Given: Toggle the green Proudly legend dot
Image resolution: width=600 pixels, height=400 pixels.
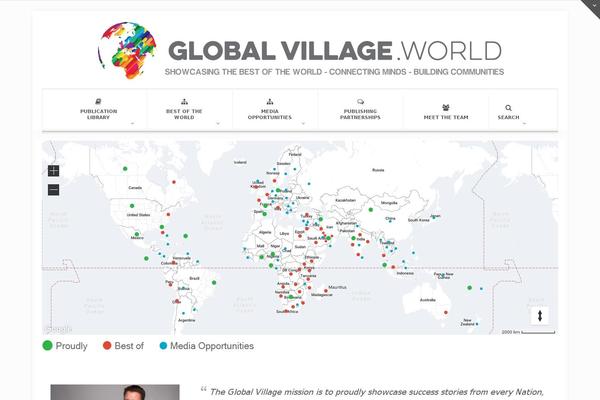Looking at the screenshot, I should (47, 346).
